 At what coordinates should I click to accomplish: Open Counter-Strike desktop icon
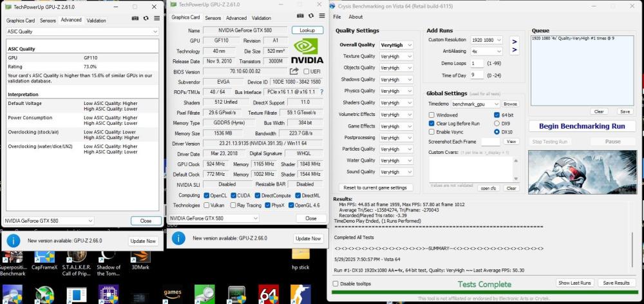point(301,294)
